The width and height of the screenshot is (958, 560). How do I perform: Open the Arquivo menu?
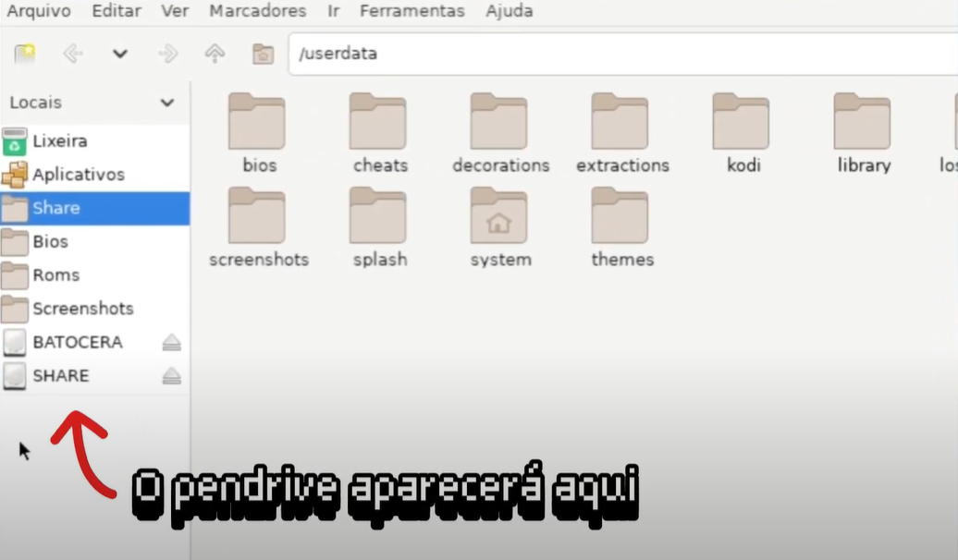tap(39, 12)
